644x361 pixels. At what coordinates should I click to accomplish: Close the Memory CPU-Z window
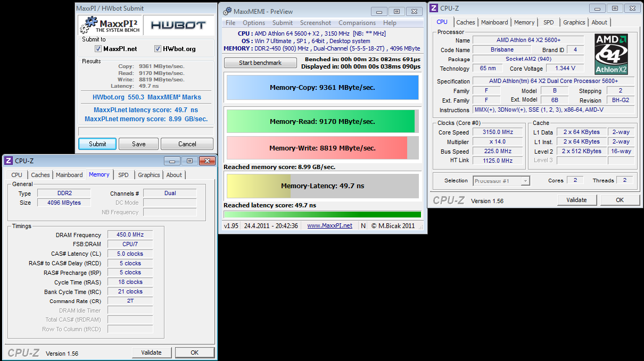pyautogui.click(x=207, y=161)
